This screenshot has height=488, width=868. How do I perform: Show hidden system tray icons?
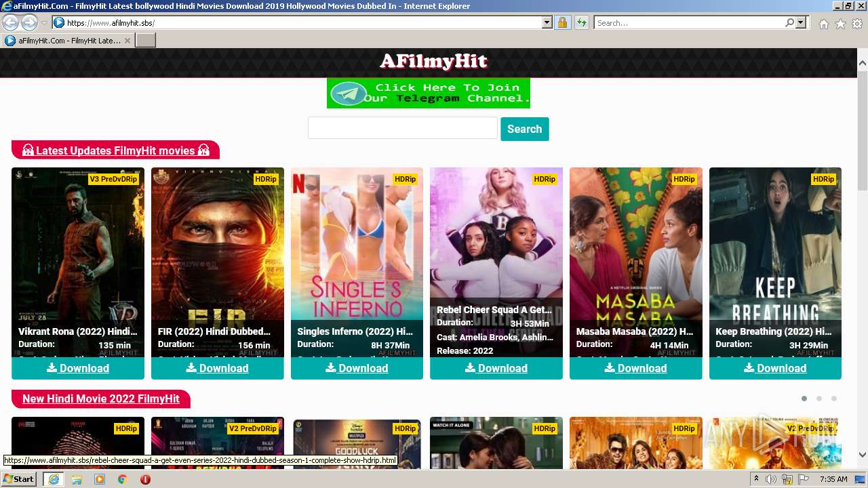click(756, 479)
